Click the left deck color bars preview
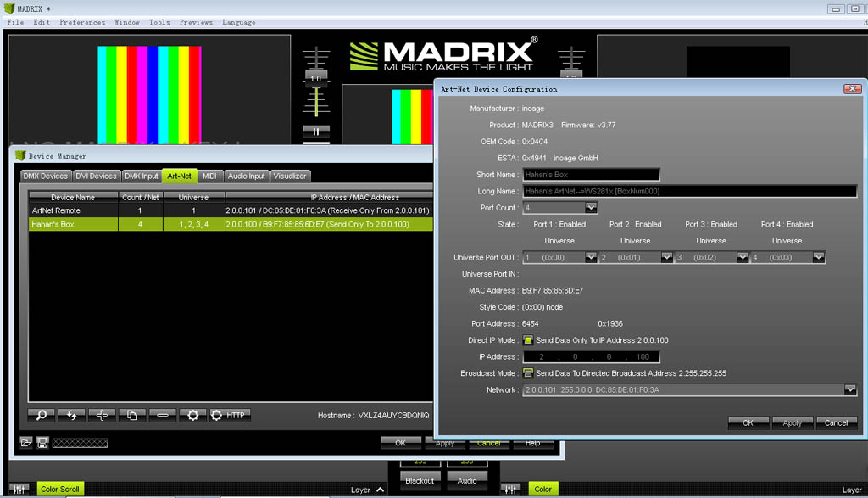868x498 pixels. point(149,95)
